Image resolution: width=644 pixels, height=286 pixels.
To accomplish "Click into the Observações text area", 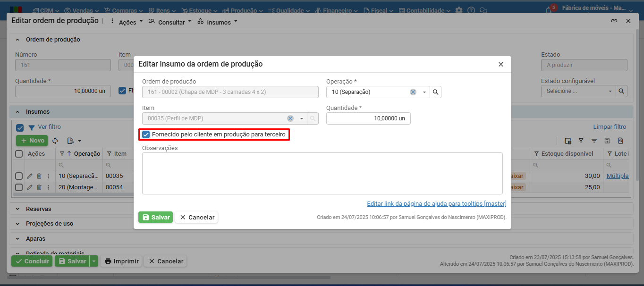I will tap(322, 173).
